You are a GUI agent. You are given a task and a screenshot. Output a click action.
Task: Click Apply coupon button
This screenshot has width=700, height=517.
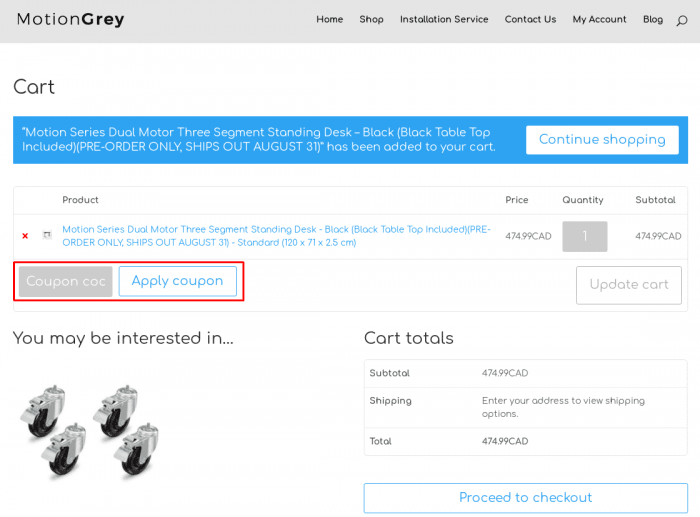pos(178,281)
